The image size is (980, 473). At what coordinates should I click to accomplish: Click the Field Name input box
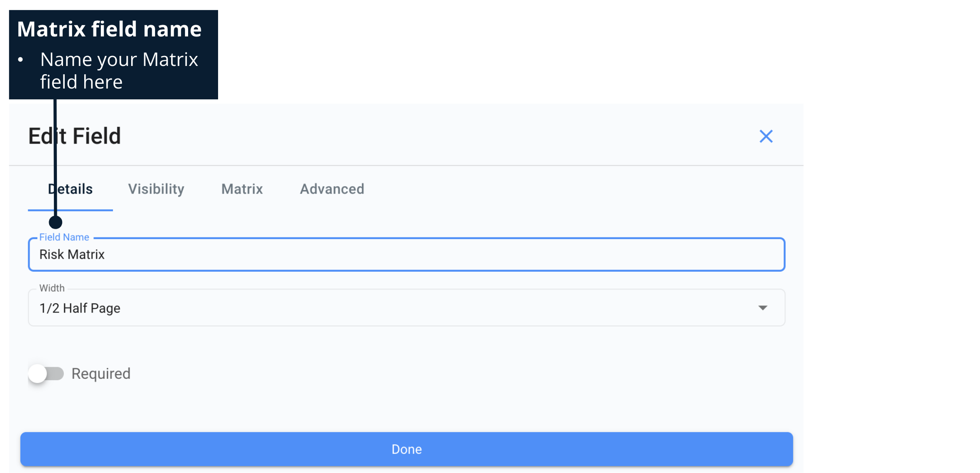406,255
